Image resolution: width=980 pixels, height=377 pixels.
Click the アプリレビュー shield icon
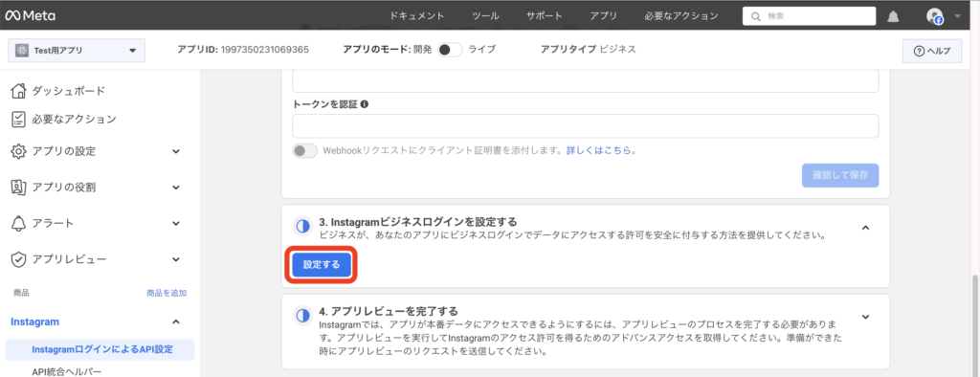click(x=19, y=259)
